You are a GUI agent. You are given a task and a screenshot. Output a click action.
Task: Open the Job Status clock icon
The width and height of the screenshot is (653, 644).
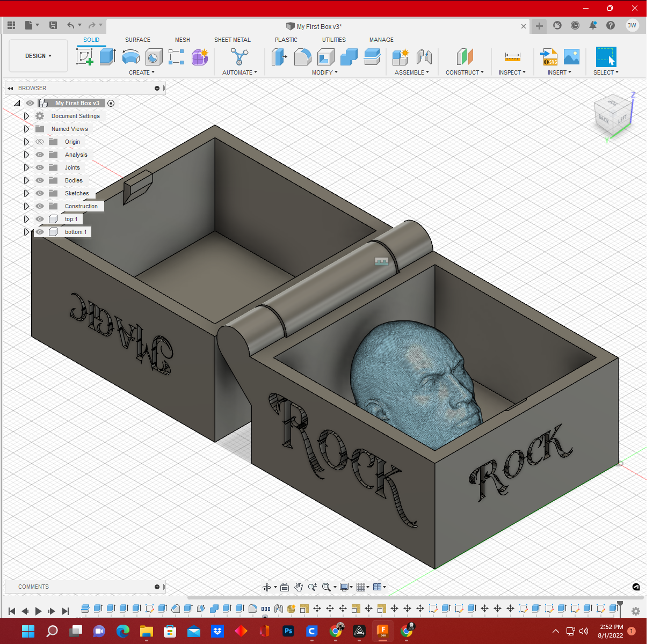(575, 25)
